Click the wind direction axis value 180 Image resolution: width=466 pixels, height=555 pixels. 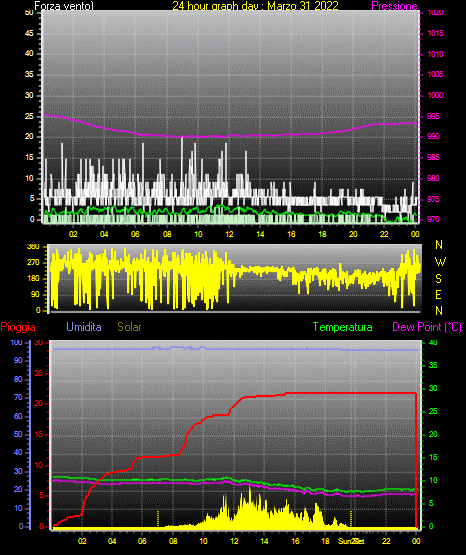34,279
